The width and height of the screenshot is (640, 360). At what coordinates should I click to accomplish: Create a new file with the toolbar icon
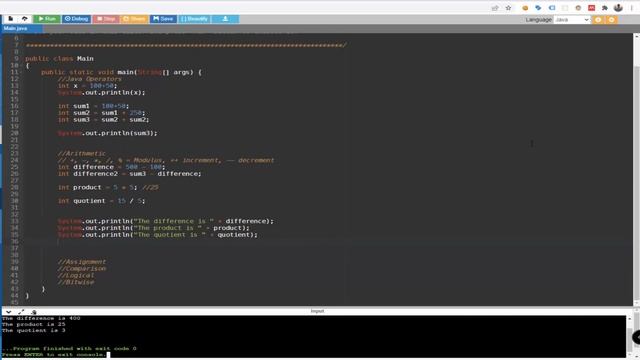click(11, 19)
